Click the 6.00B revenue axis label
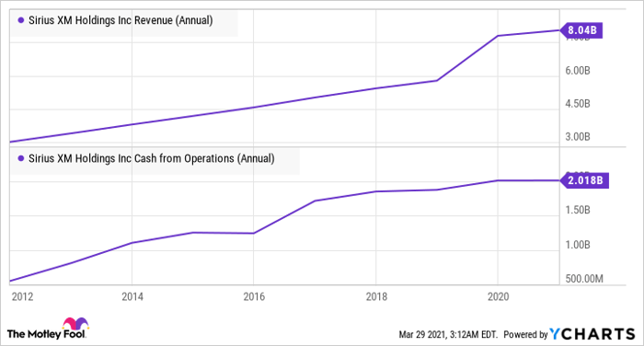The height and width of the screenshot is (346, 644). point(578,71)
